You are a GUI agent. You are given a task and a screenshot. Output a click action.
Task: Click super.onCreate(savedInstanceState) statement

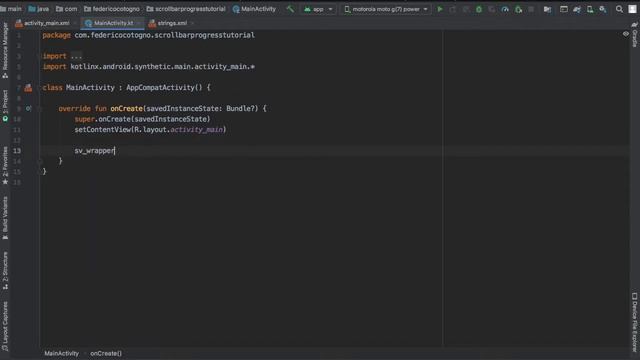pyautogui.click(x=142, y=119)
